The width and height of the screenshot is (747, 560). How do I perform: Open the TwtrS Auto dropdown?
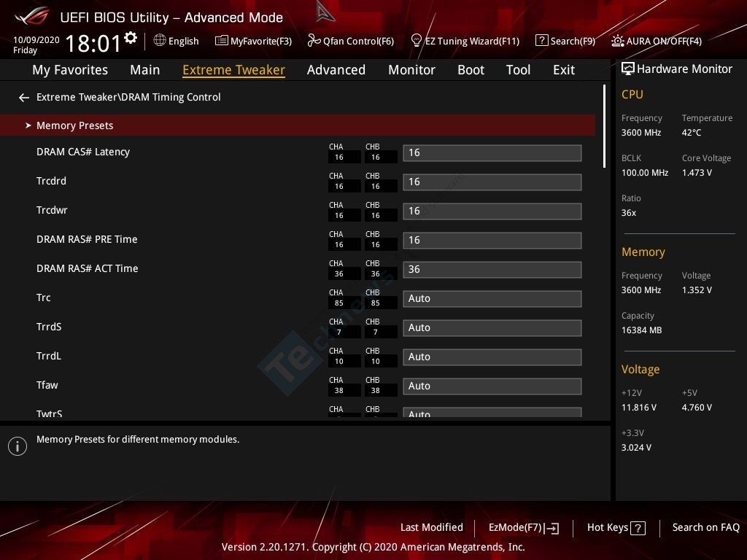(492, 413)
